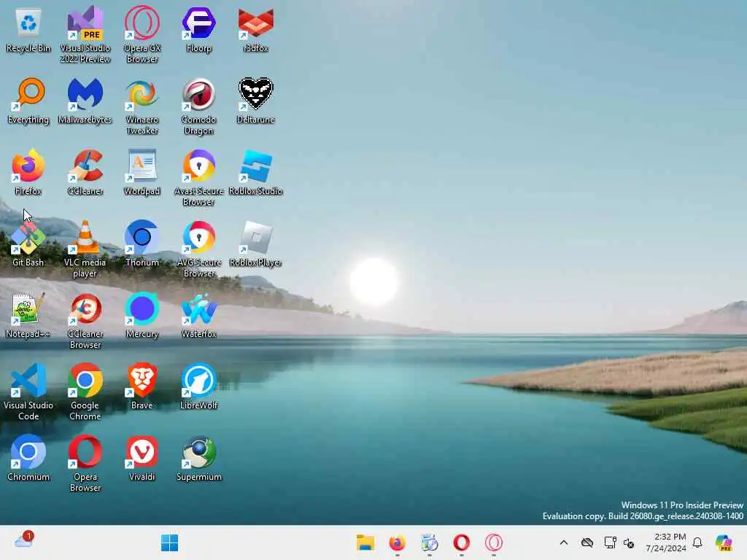This screenshot has width=747, height=560.
Task: Select the Malwarebytes desktop icon
Action: click(x=85, y=101)
